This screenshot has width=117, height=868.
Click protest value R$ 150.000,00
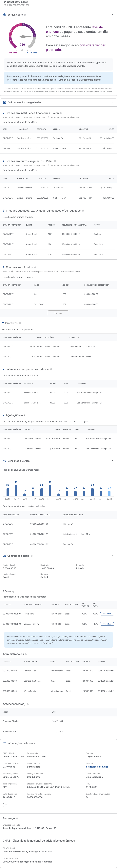(x=36, y=346)
